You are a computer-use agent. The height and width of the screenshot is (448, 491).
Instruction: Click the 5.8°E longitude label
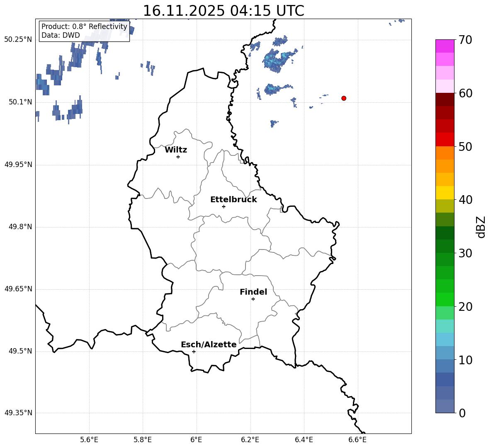143,440
